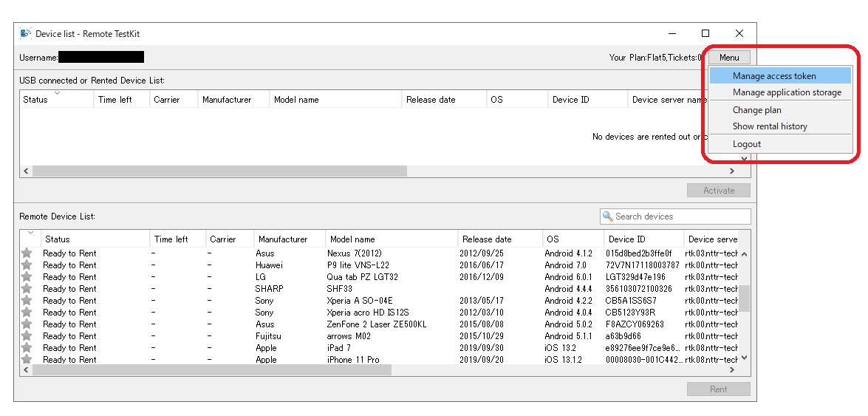This screenshot has width=868, height=416.
Task: Click remote list vertical scroll down arrow
Action: tap(745, 358)
